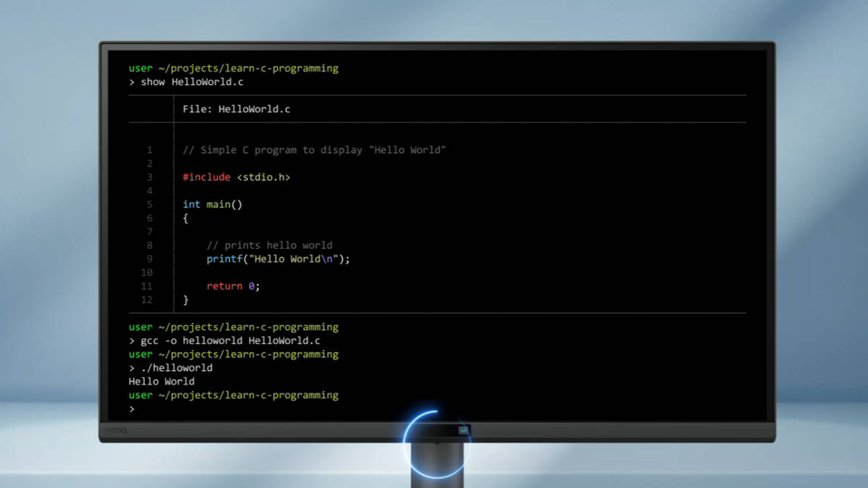This screenshot has height=488, width=868.
Task: Click the '// Simple C program' comment line
Action: tap(315, 150)
